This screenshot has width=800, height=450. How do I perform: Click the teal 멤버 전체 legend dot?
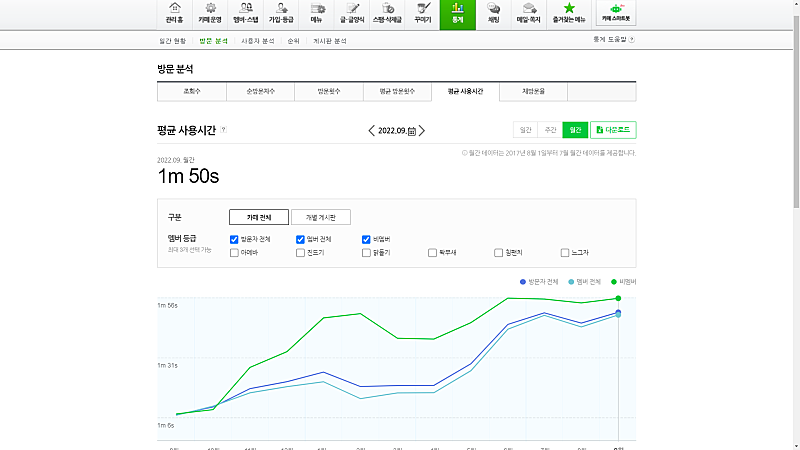571,282
